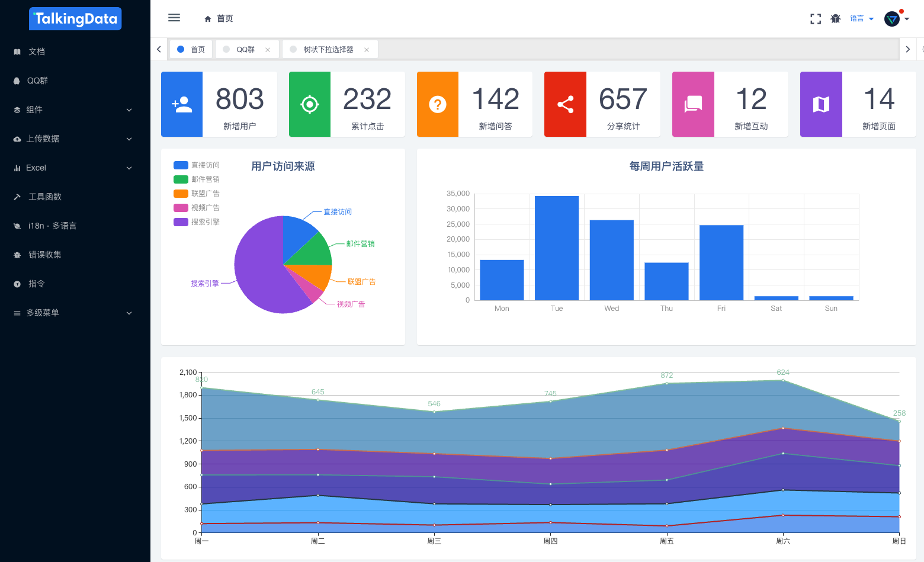
Task: Open the user avatar menu
Action: (x=892, y=19)
